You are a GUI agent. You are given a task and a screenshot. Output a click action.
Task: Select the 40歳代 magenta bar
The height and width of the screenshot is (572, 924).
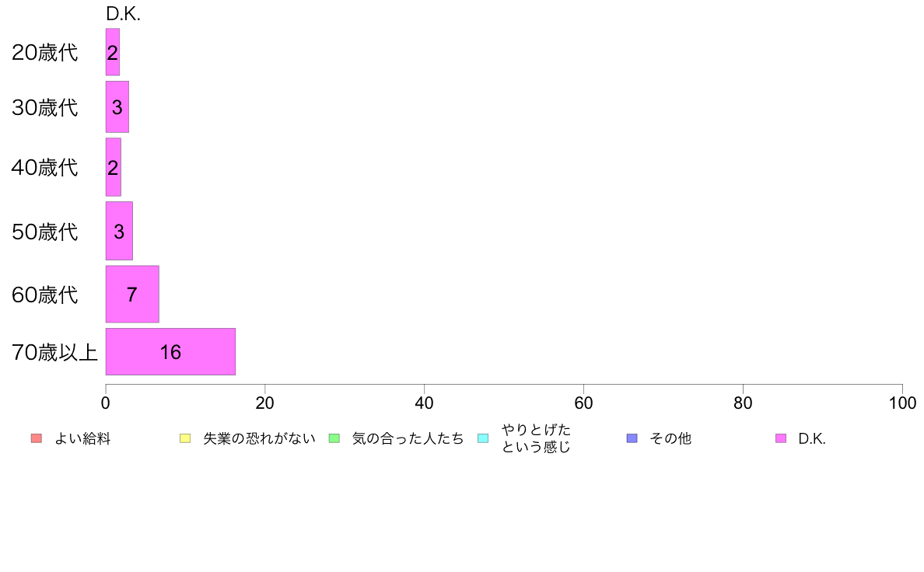point(114,167)
